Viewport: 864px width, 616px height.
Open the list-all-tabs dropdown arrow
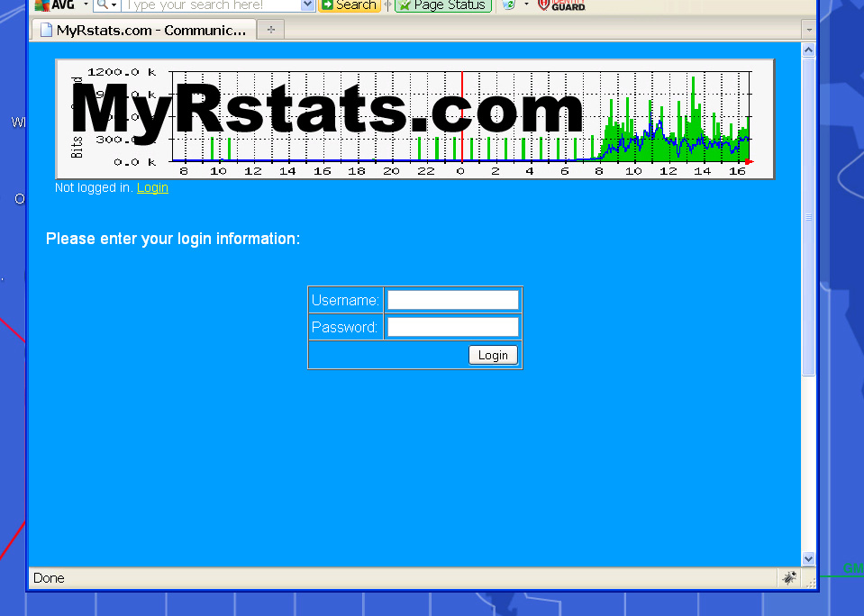808,30
